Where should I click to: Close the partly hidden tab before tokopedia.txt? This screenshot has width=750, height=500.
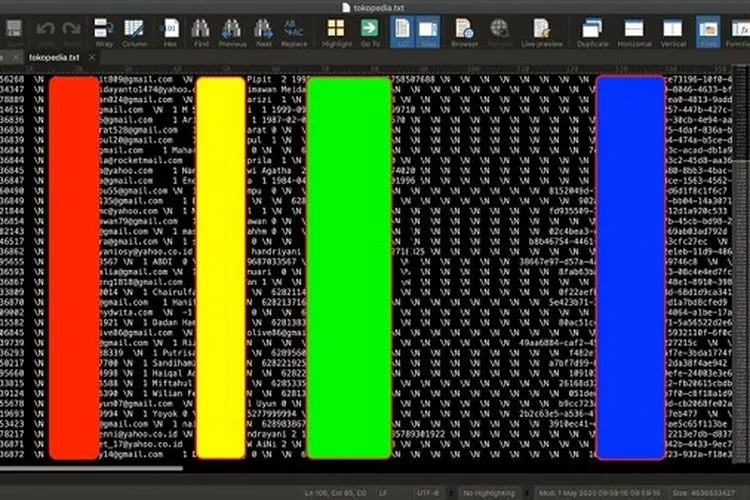pyautogui.click(x=16, y=57)
